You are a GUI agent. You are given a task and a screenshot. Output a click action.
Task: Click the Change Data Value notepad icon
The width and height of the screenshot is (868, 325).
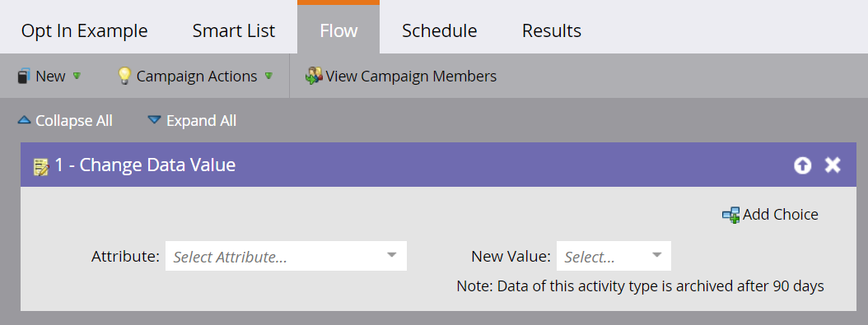click(41, 166)
